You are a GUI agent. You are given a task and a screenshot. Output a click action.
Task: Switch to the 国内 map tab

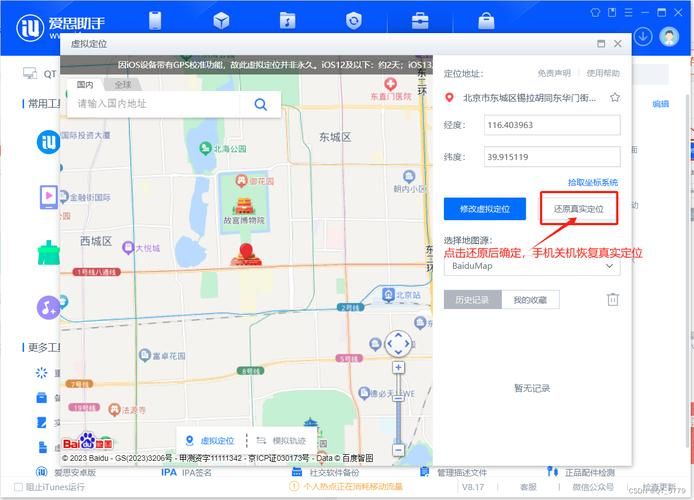click(x=85, y=85)
